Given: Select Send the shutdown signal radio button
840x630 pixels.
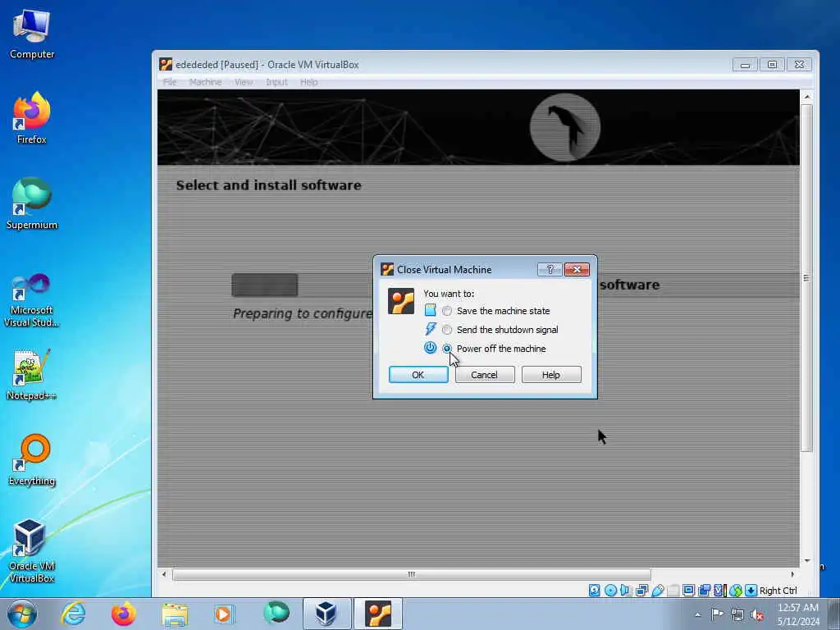Looking at the screenshot, I should coord(447,330).
